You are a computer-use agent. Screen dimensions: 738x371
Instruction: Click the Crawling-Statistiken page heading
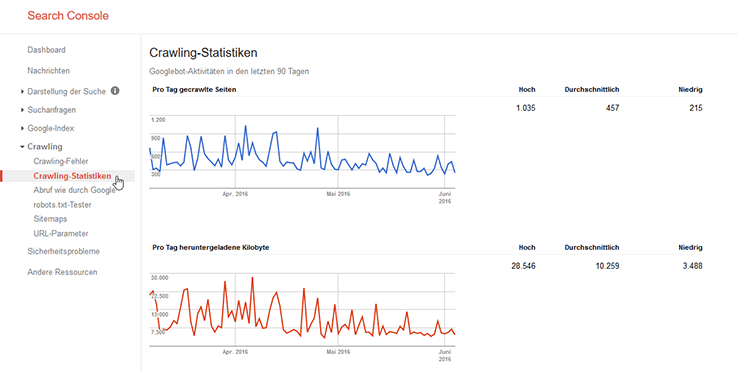tap(203, 53)
